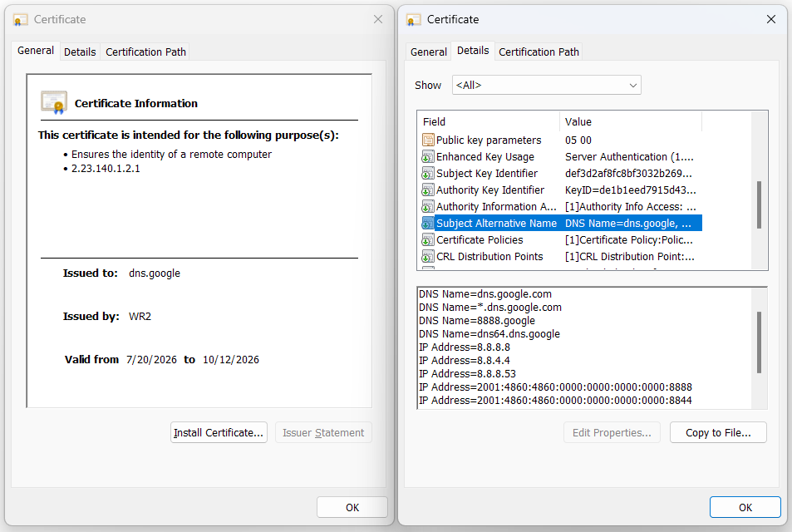Screen dimensions: 792x532
Task: Select the Enhanced Key Usage row
Action: coord(561,156)
